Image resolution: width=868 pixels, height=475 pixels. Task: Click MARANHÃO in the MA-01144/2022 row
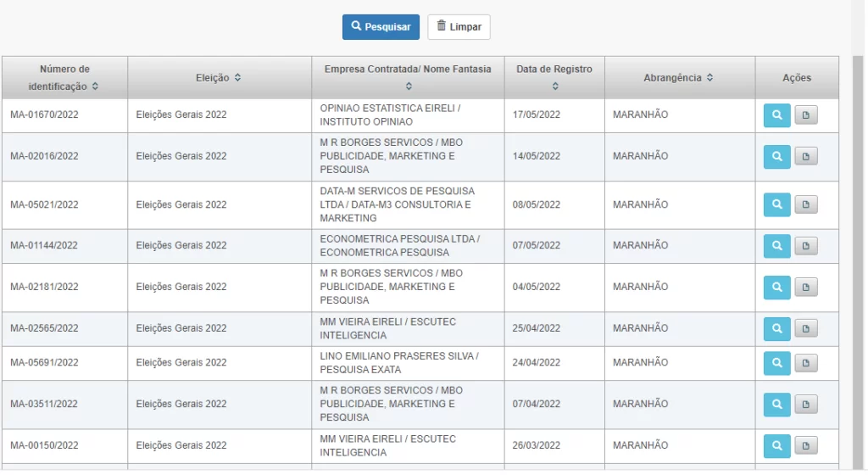click(640, 245)
